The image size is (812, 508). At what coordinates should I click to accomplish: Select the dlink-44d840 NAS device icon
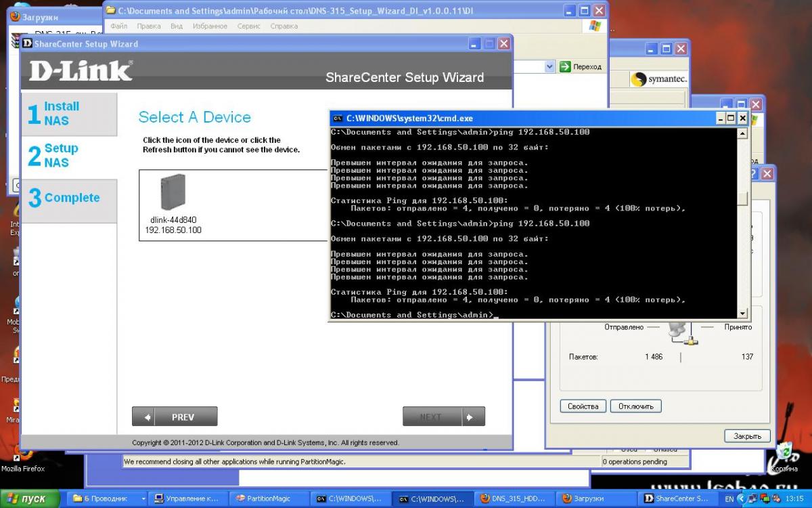pos(173,192)
